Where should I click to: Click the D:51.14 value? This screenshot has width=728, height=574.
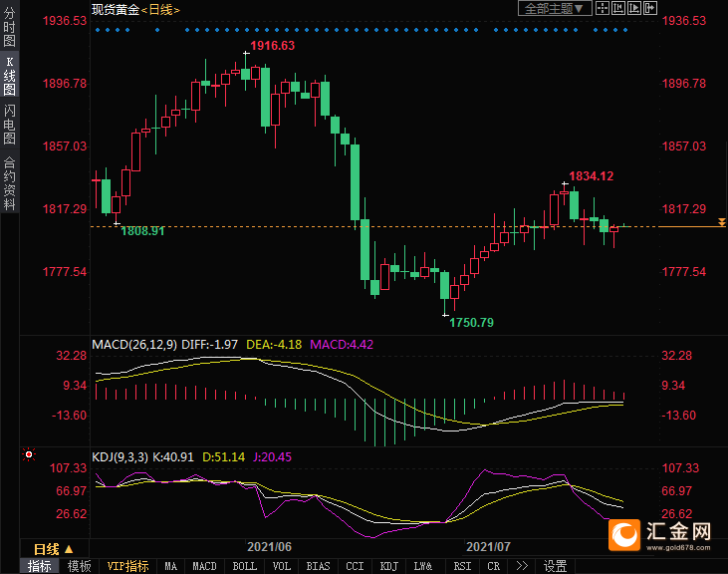(x=224, y=457)
